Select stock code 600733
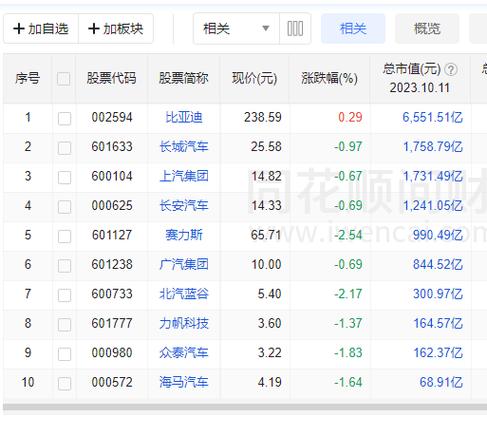This screenshot has height=436, width=487. 112,294
